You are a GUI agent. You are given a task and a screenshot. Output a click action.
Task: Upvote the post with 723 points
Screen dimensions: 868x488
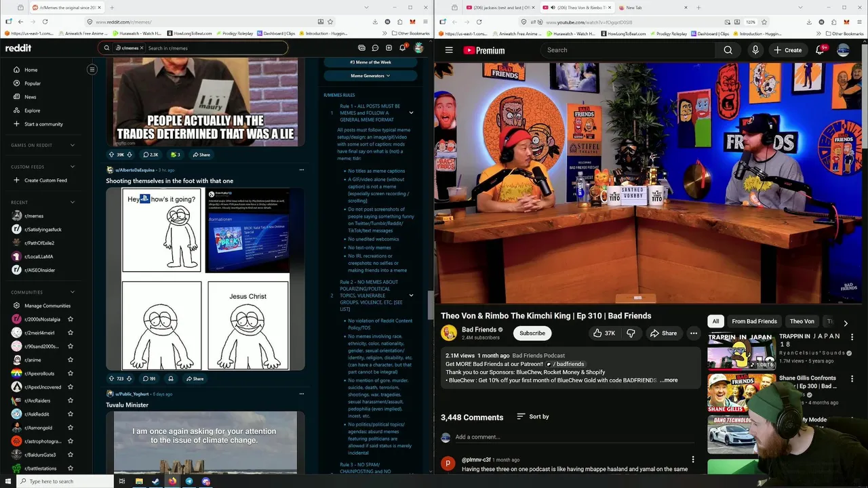112,379
